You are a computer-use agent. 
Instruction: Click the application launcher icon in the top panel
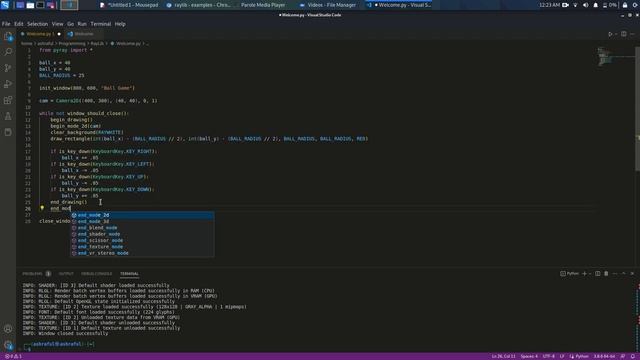[x=5, y=5]
